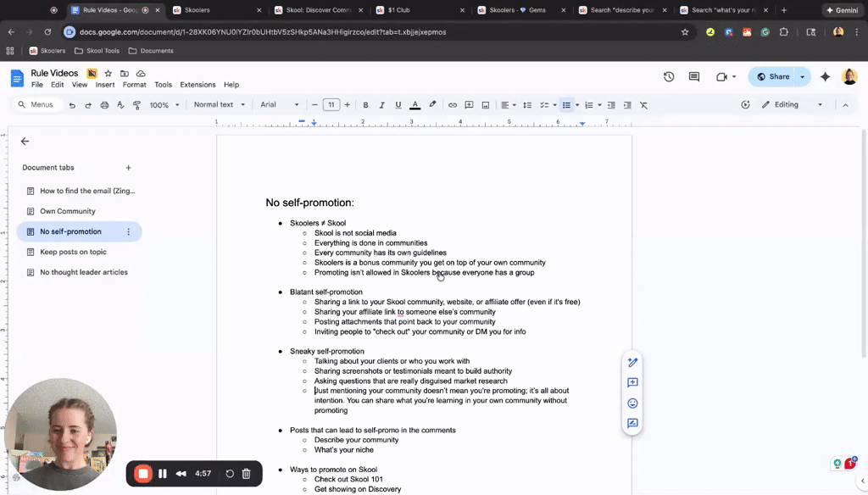
Task: Open the Extensions menu
Action: pos(198,85)
